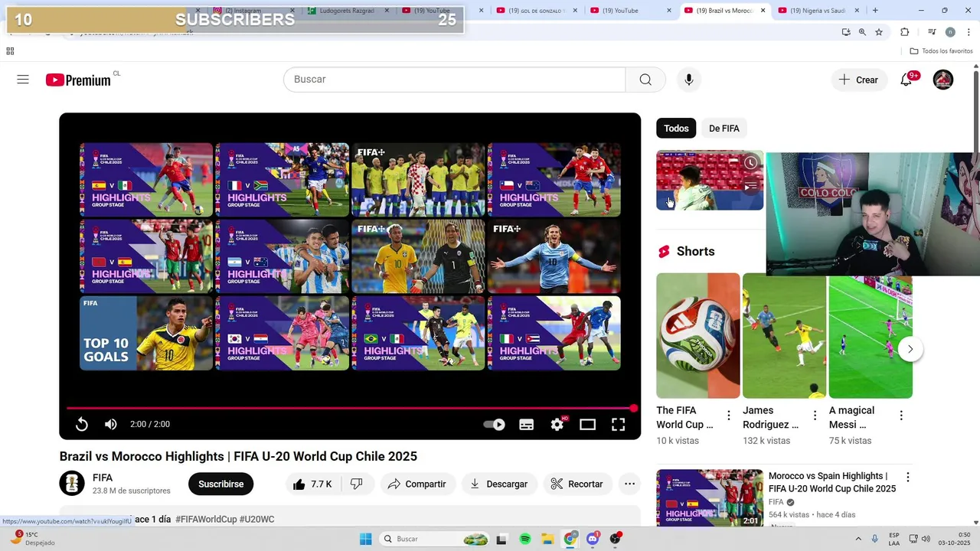Viewport: 980px width, 551px height.
Task: Open the browser zoom magnifier icon
Action: point(862,32)
